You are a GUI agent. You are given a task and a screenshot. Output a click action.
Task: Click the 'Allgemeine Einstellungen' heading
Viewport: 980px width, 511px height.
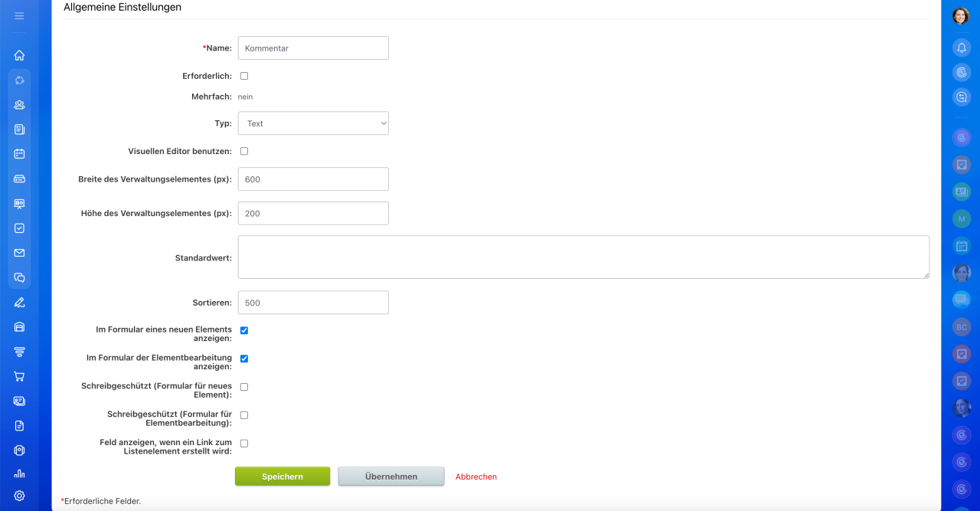coord(122,7)
